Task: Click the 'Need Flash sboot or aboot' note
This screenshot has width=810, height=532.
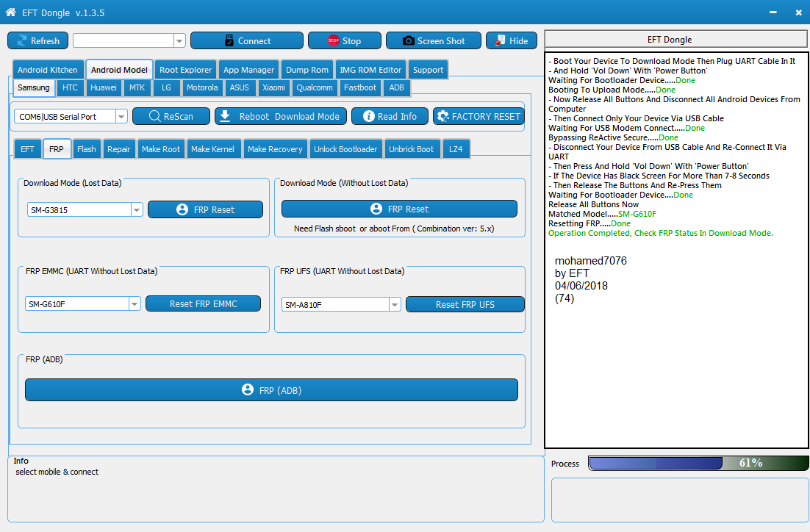Action: click(394, 229)
